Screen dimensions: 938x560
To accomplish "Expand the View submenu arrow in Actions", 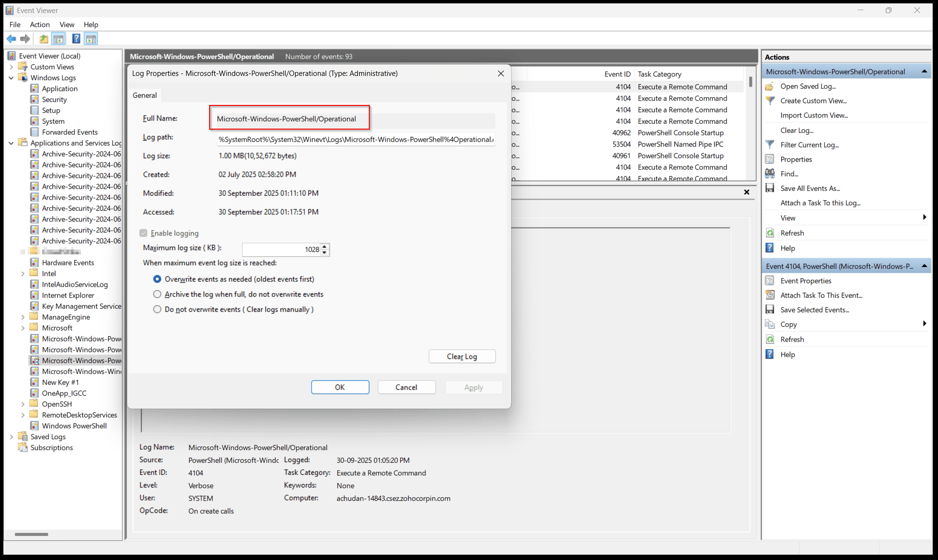I will coord(924,218).
